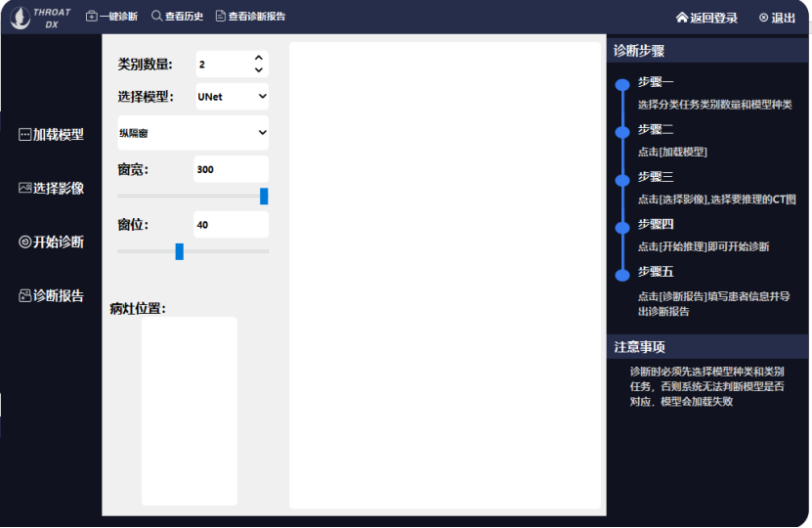The width and height of the screenshot is (812, 528).
Task: Click the 开始诊断 button
Action: pyautogui.click(x=51, y=242)
